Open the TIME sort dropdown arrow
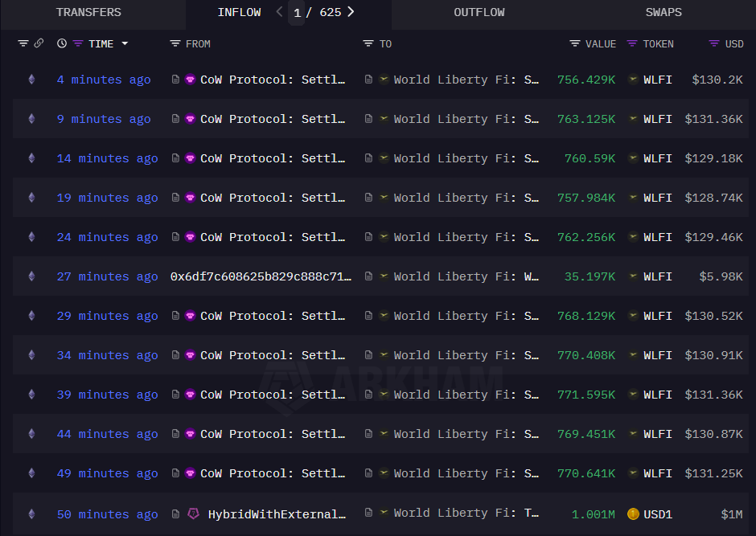This screenshot has height=536, width=756. click(x=125, y=43)
